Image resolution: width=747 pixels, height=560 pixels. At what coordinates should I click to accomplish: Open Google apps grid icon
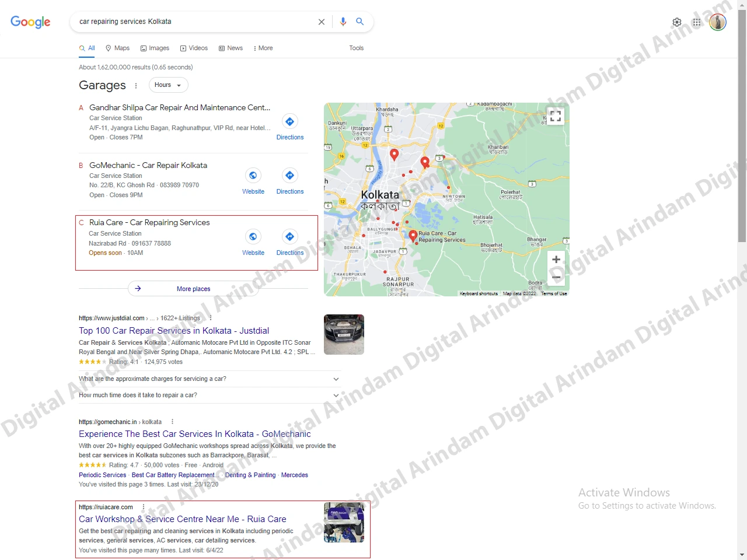(x=697, y=22)
